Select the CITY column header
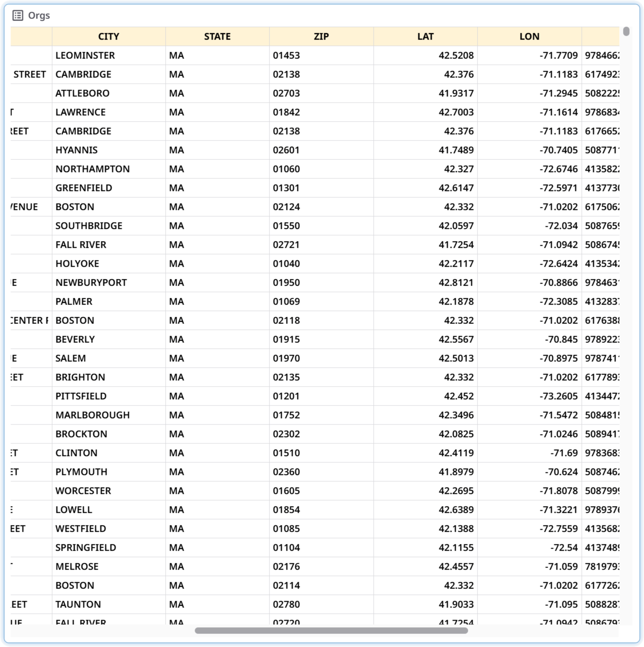 click(x=109, y=37)
